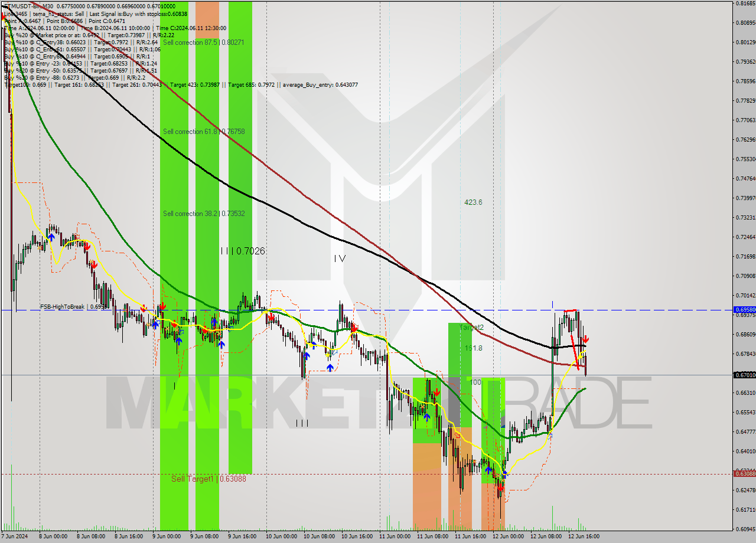The height and width of the screenshot is (543, 756).
Task: Click the '11 Jun 08:00' time axis label
Action: (x=432, y=537)
